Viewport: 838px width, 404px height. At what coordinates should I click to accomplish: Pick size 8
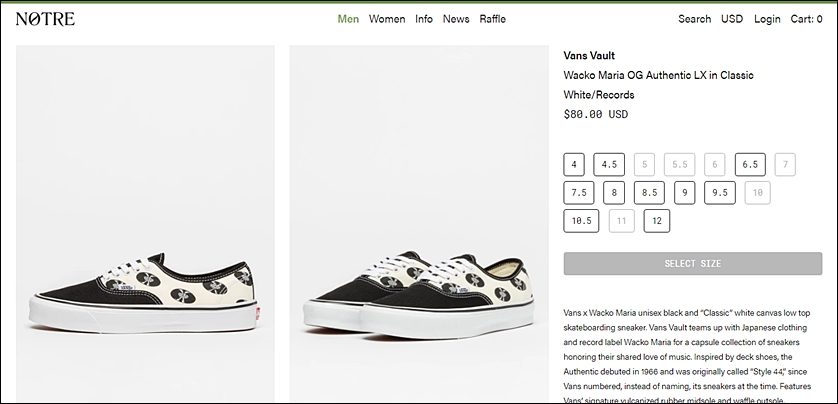click(x=614, y=193)
